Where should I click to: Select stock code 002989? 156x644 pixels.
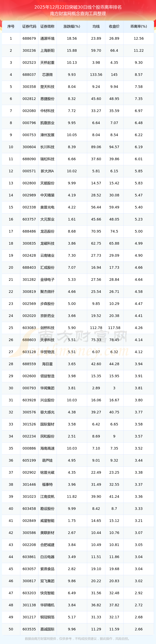[29, 195]
